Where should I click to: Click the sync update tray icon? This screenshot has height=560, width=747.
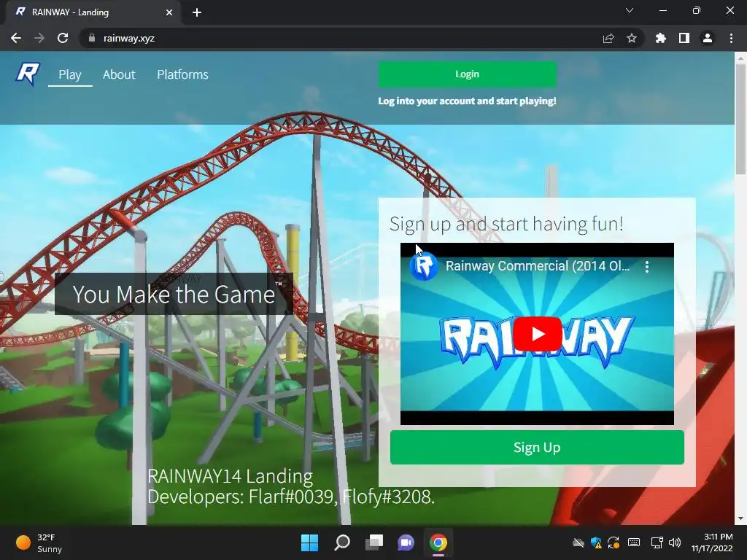tap(614, 542)
